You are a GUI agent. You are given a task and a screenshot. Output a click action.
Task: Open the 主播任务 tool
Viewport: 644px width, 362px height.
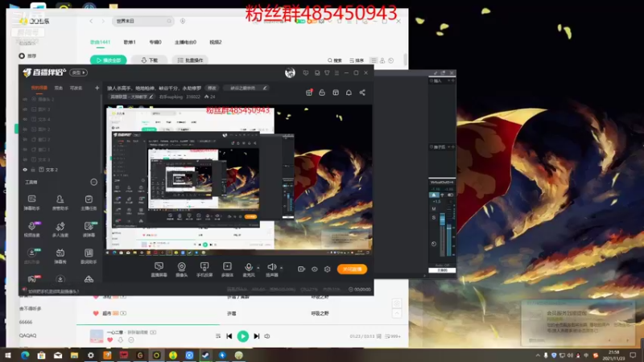pos(89,203)
